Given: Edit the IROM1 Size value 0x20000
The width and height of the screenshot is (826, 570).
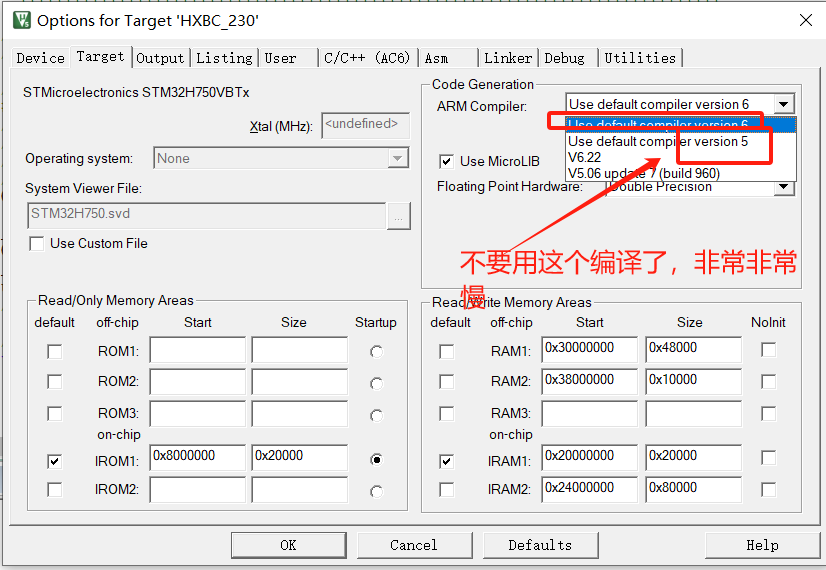Looking at the screenshot, I should [300, 457].
